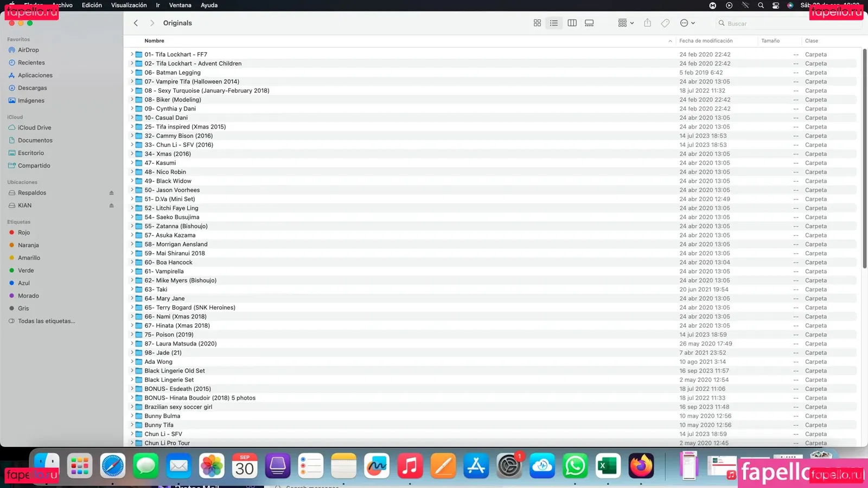Select list view mode
The image size is (868, 488).
pyautogui.click(x=554, y=23)
